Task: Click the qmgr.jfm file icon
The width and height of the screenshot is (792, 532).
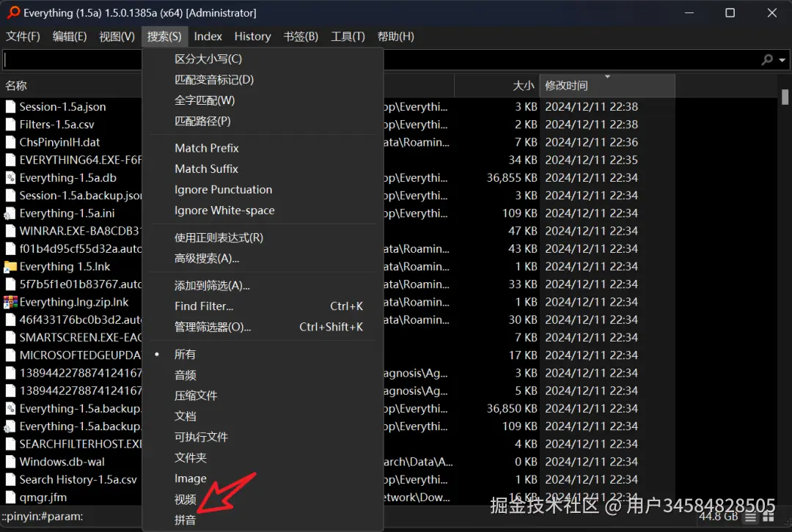Action: click(x=10, y=497)
